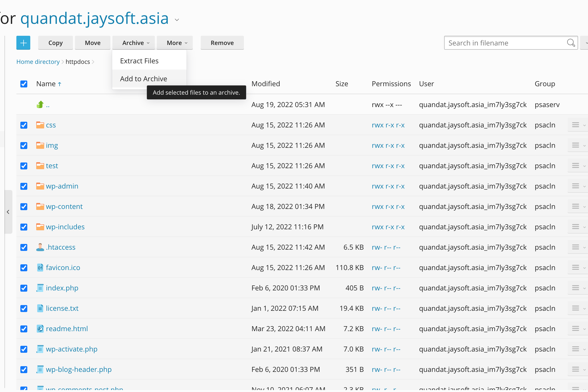Click the blue plus add button
The width and height of the screenshot is (588, 392).
(x=23, y=43)
